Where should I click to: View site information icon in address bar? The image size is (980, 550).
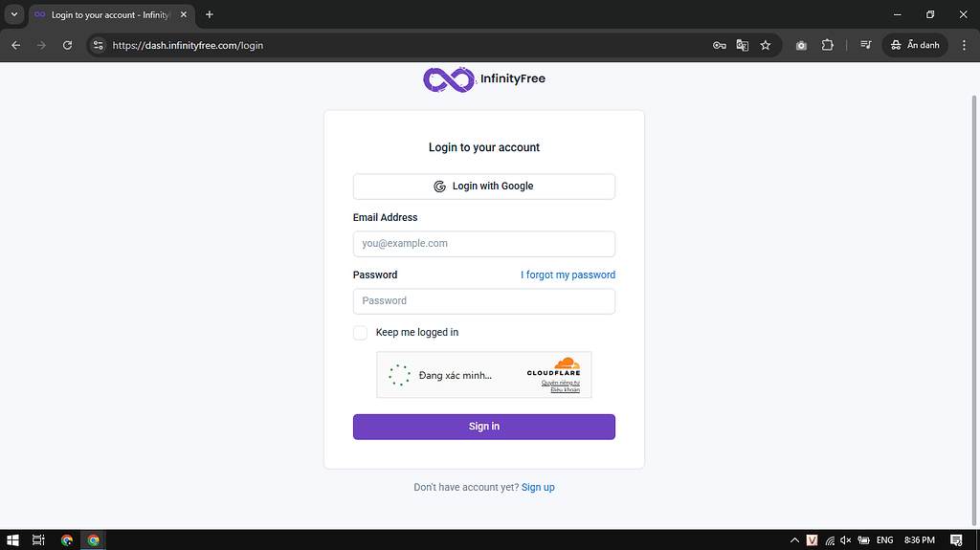(98, 45)
